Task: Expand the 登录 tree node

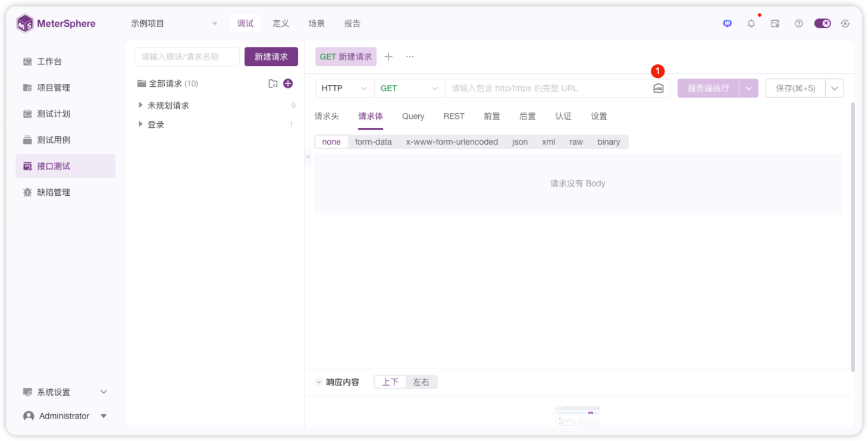Action: click(141, 124)
